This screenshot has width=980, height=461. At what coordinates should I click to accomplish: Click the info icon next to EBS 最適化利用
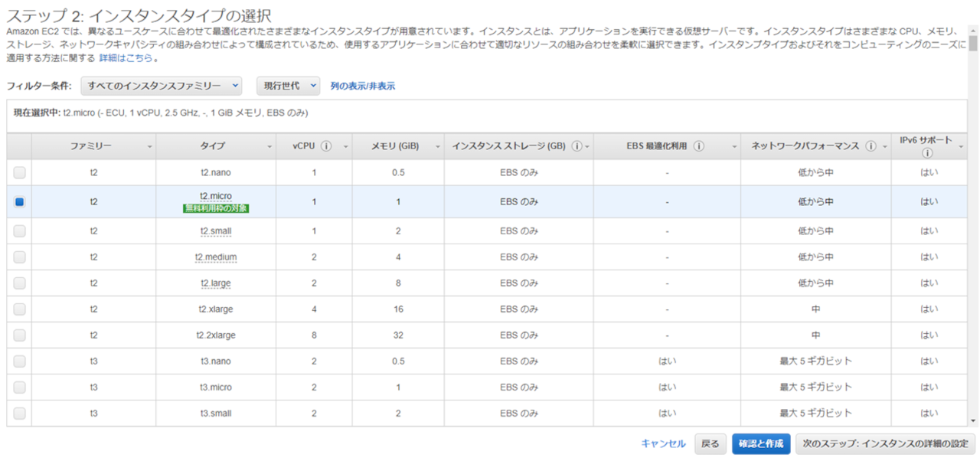699,146
